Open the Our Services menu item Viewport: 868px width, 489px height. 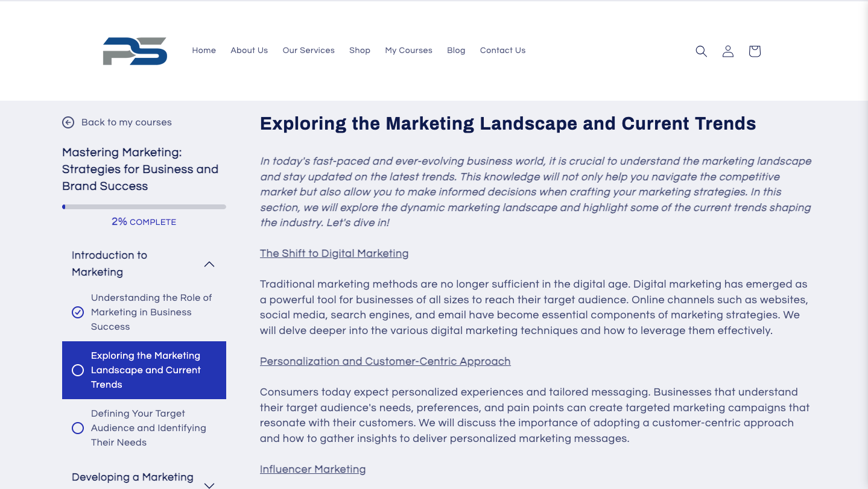click(308, 51)
